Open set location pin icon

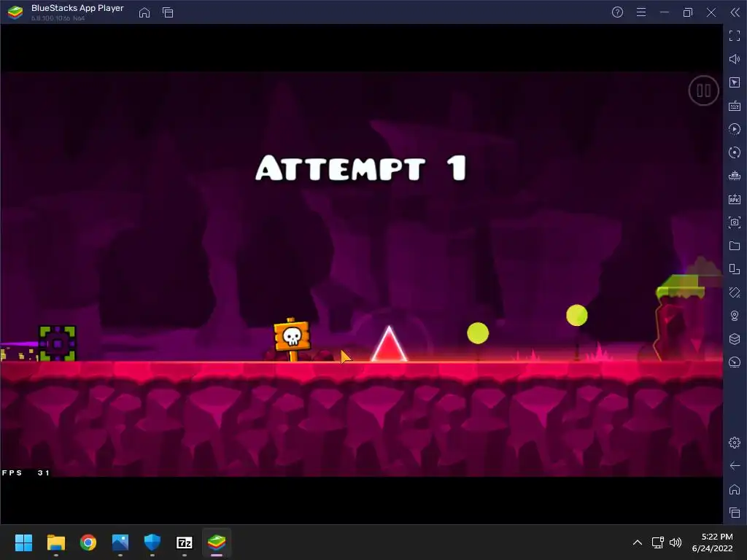coord(734,316)
